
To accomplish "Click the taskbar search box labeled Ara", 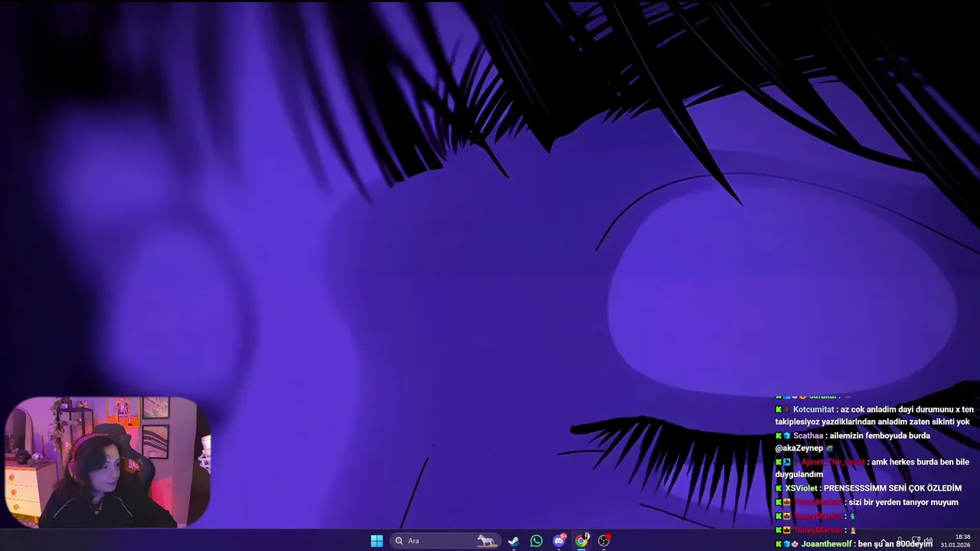I will pyautogui.click(x=445, y=541).
